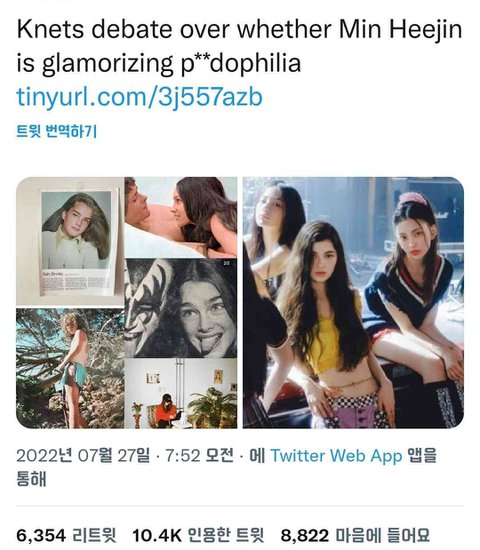Image resolution: width=480 pixels, height=550 pixels.
Task: Open the left photo collage attachment
Action: 127,303
